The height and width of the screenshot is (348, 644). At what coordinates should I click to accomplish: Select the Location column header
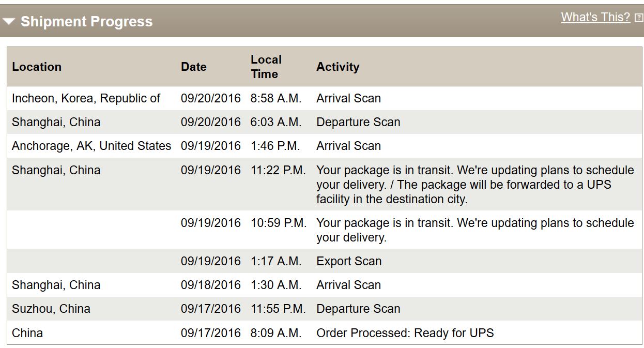pos(37,67)
